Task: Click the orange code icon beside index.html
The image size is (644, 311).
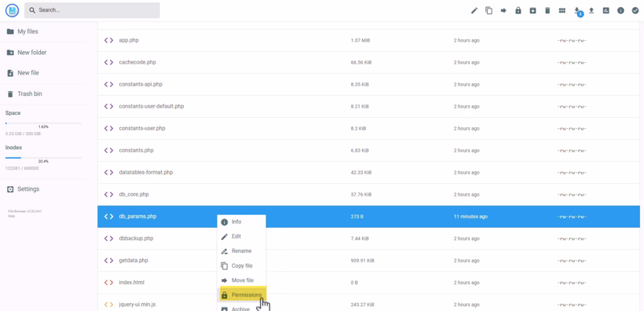Action: coord(108,282)
